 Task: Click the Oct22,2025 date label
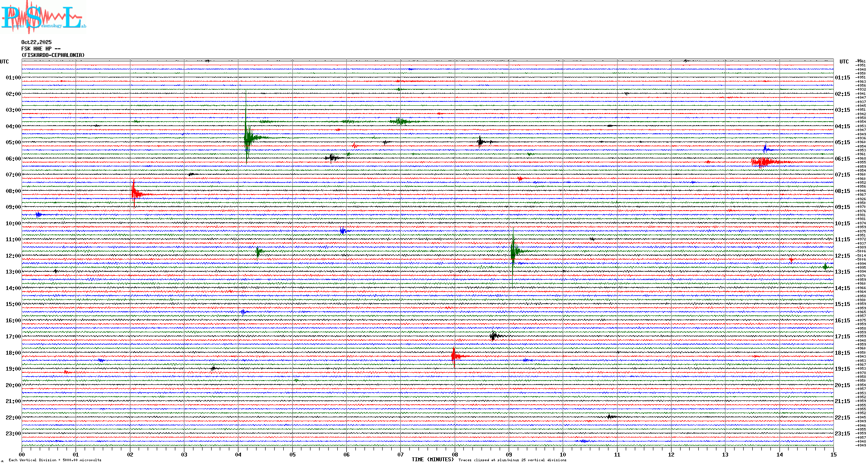[x=36, y=42]
